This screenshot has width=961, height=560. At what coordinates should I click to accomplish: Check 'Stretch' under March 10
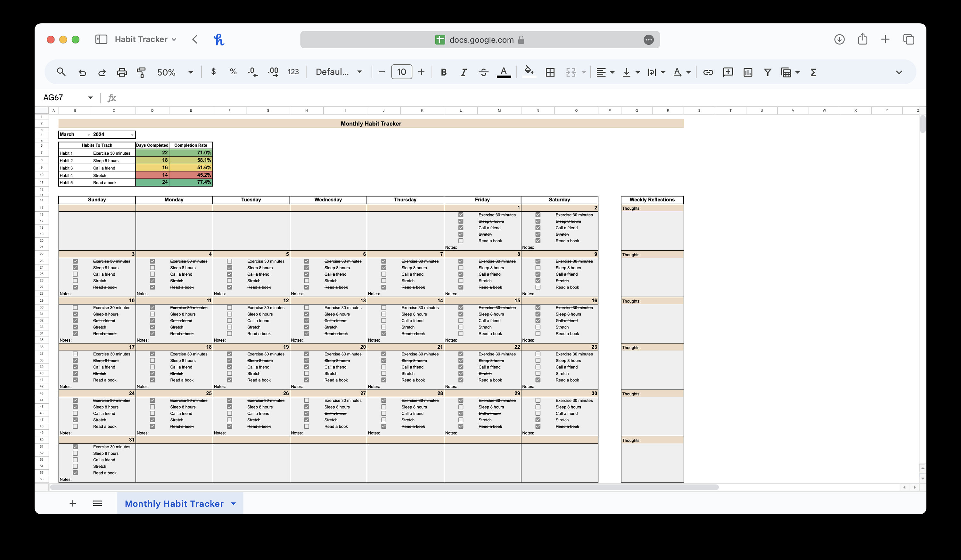(x=76, y=327)
